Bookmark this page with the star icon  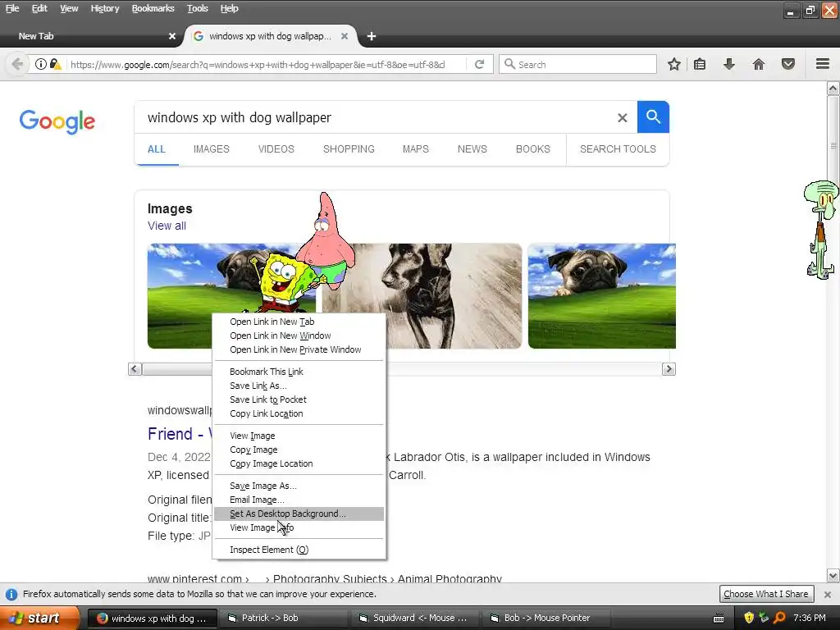tap(674, 64)
